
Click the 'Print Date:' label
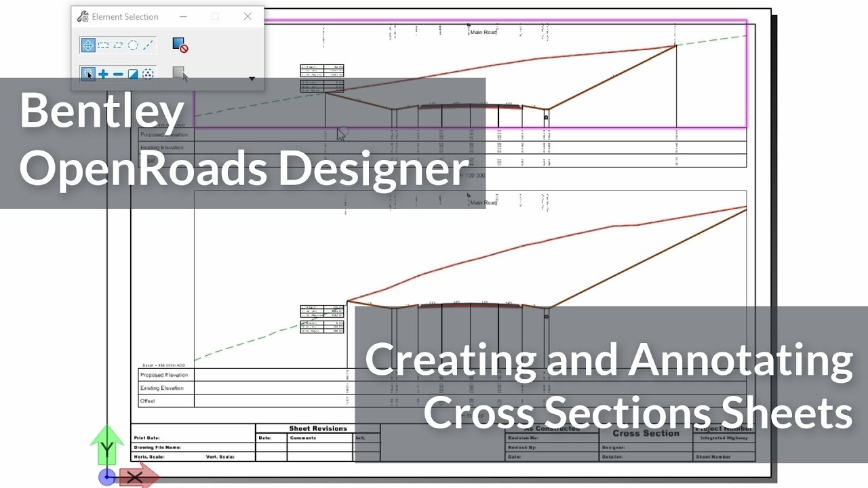[146, 439]
